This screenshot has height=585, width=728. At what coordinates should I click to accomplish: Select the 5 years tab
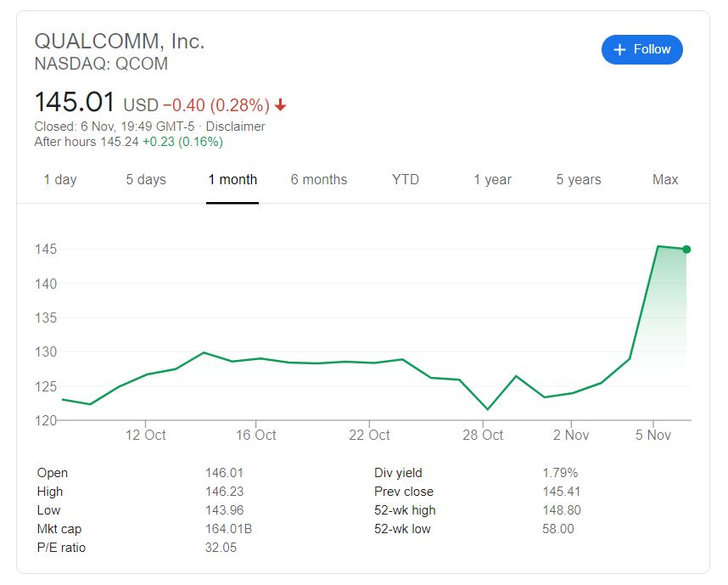pos(579,179)
